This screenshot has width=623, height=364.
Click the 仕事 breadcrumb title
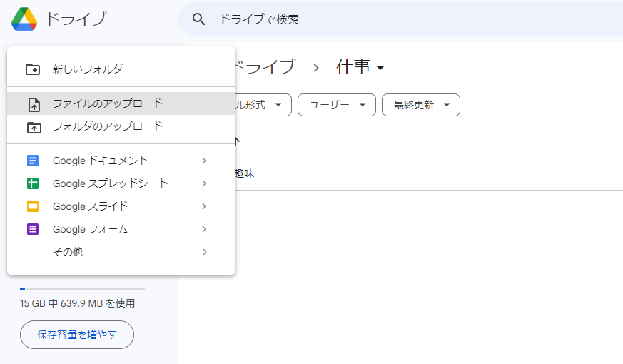[x=353, y=67]
